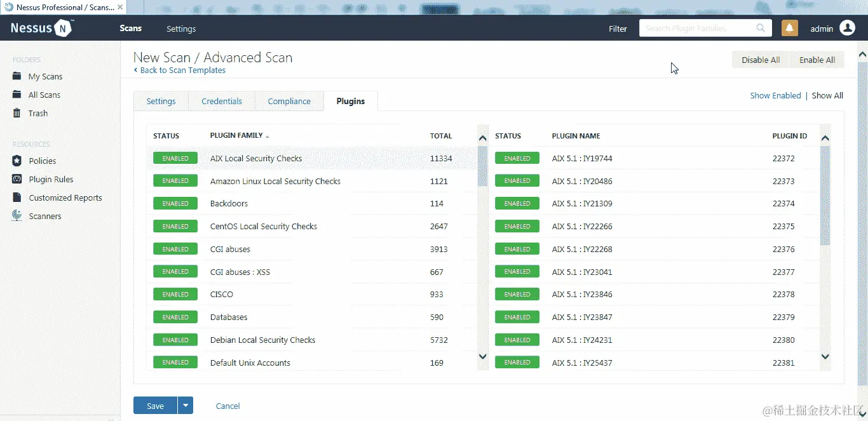The height and width of the screenshot is (421, 868).
Task: Click the search magnifier icon
Action: (x=761, y=28)
